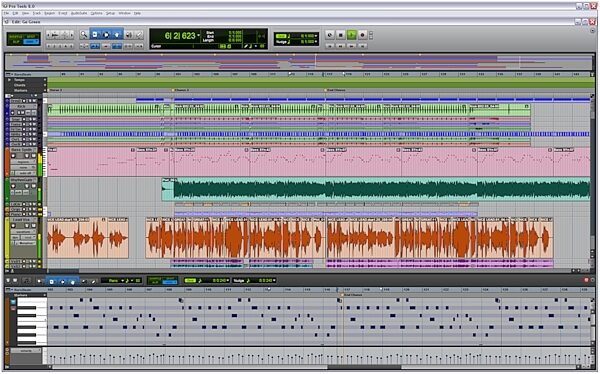Viewport: 600px width, 374px height.
Task: Click the Universe overview strip above the rulers
Action: tap(299, 62)
